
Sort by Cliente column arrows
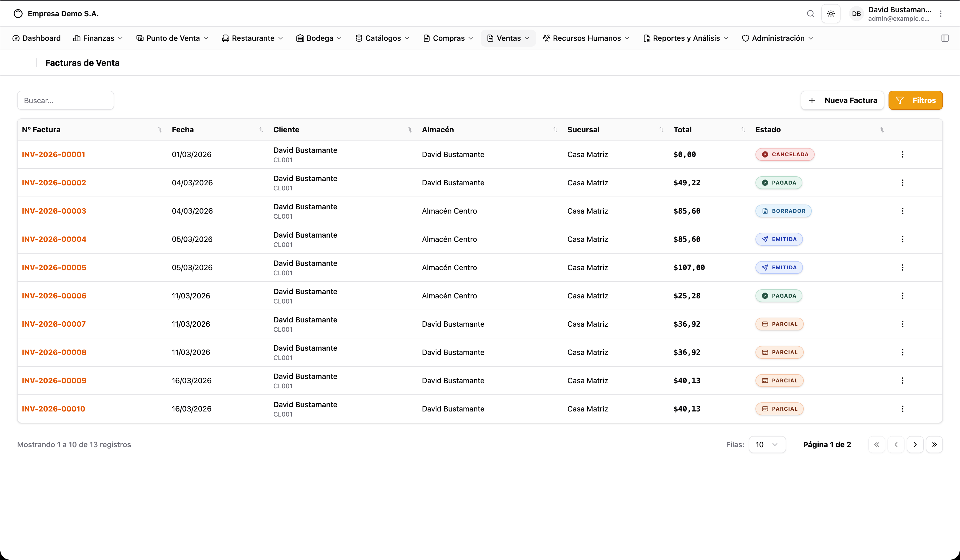[x=410, y=130]
